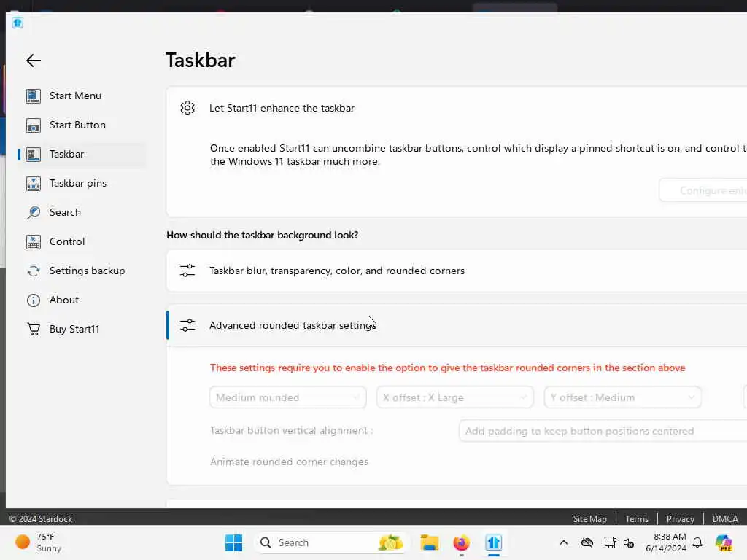The image size is (747, 560).
Task: Click Animate rounded corner changes option
Action: (x=289, y=462)
